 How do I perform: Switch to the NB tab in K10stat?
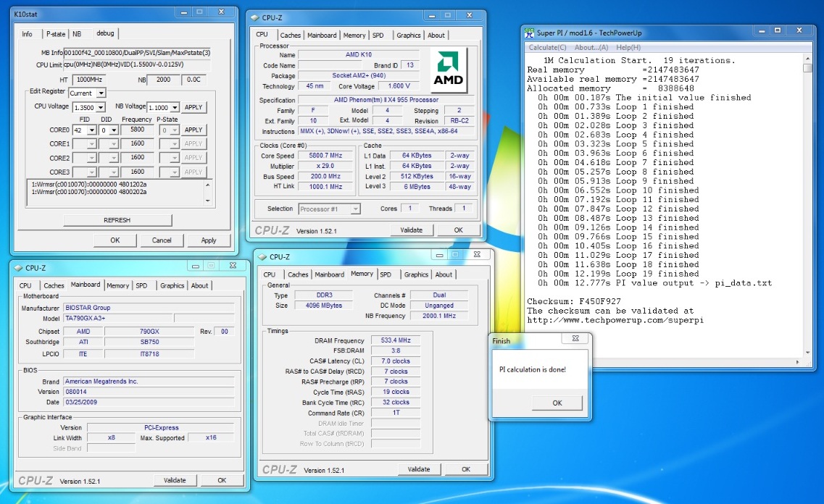(77, 34)
